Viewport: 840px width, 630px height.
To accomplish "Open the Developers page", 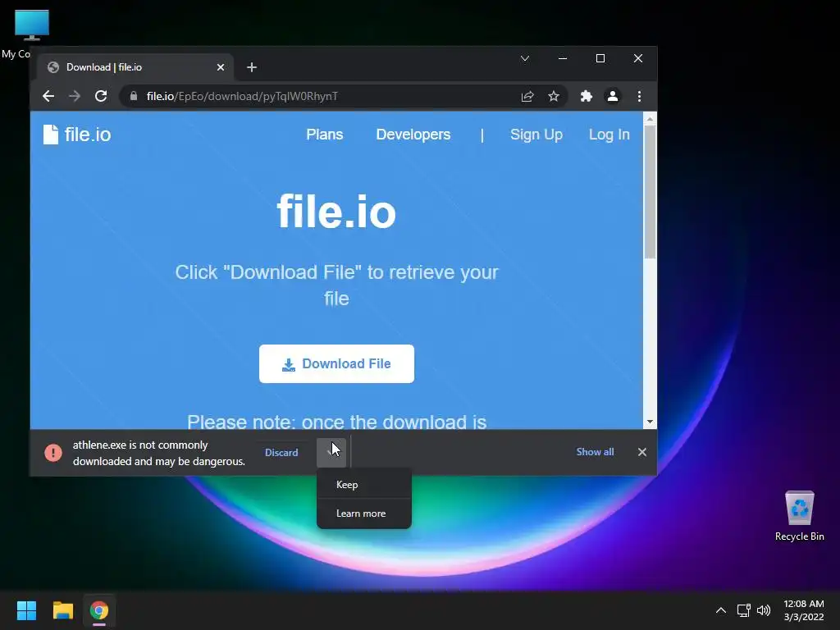I will (x=413, y=135).
